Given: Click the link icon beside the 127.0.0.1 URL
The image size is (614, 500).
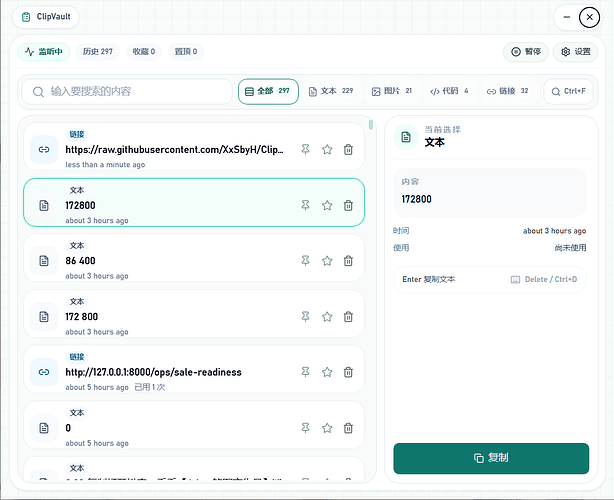Looking at the screenshot, I should pyautogui.click(x=44, y=372).
